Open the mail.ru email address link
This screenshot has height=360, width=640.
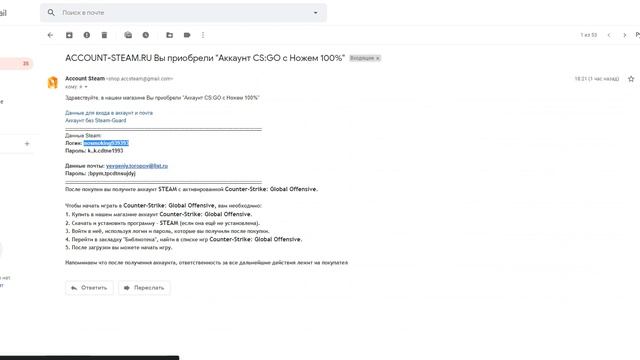137,166
